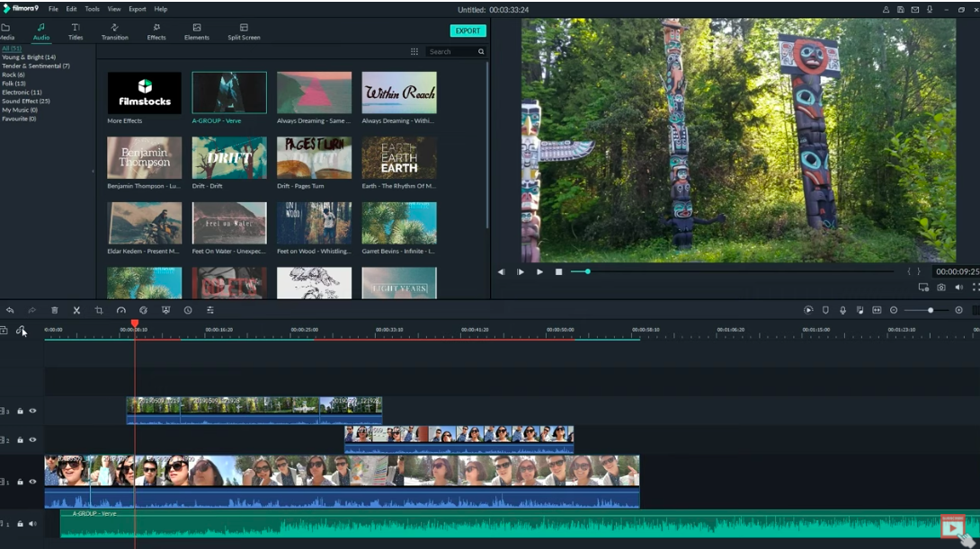Click the Delete trash icon

click(55, 310)
